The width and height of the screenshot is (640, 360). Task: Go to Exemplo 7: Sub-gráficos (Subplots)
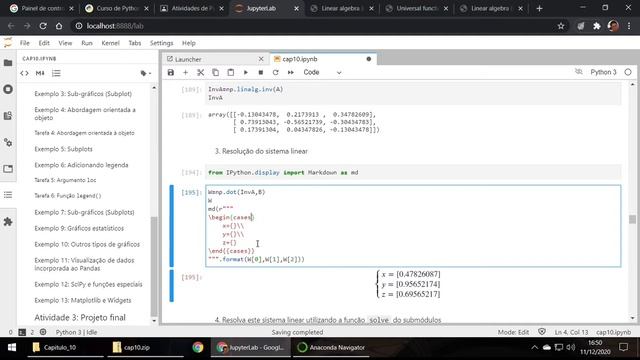(x=84, y=212)
